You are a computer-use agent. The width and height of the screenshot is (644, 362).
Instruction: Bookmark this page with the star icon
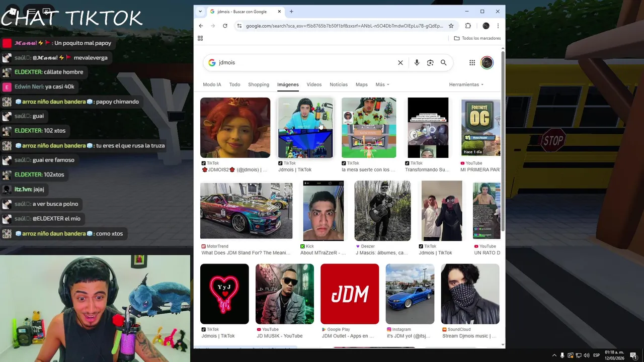[451, 26]
